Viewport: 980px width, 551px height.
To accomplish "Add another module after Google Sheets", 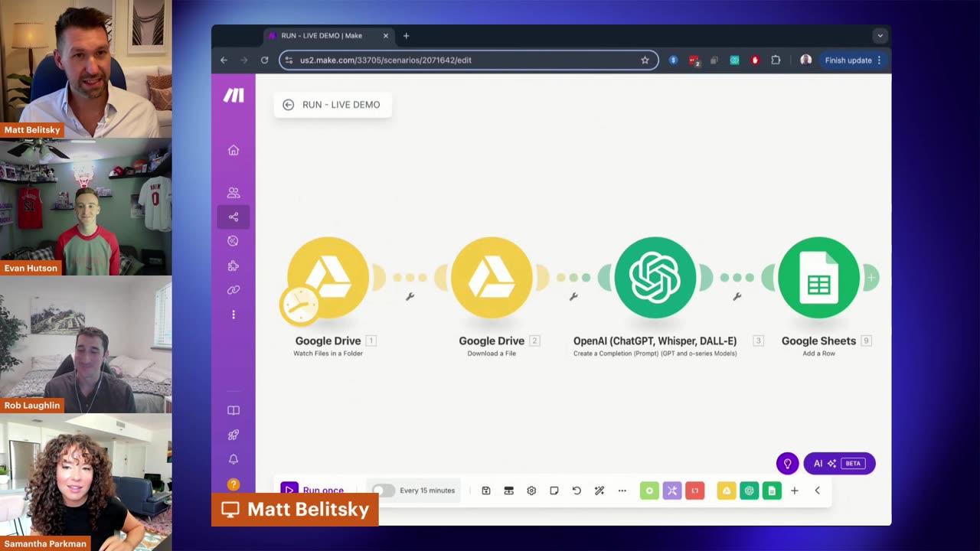I will coord(871,278).
